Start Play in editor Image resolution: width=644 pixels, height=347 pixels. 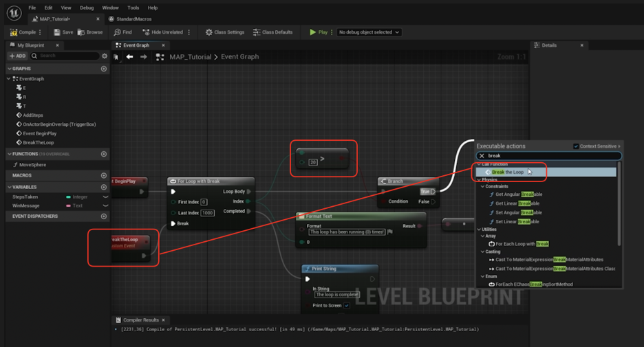[x=319, y=32]
